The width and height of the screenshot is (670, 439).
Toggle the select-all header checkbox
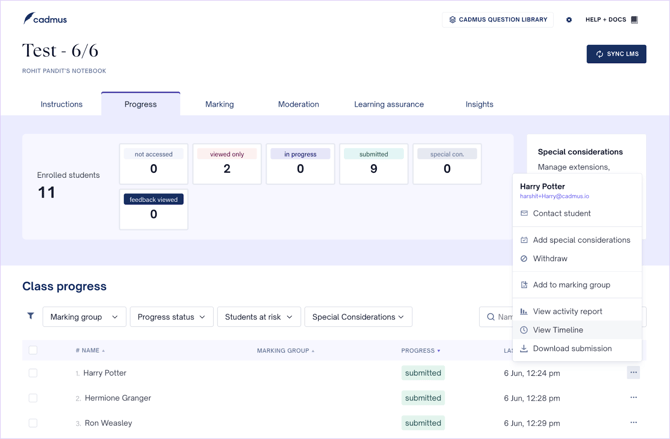[33, 350]
